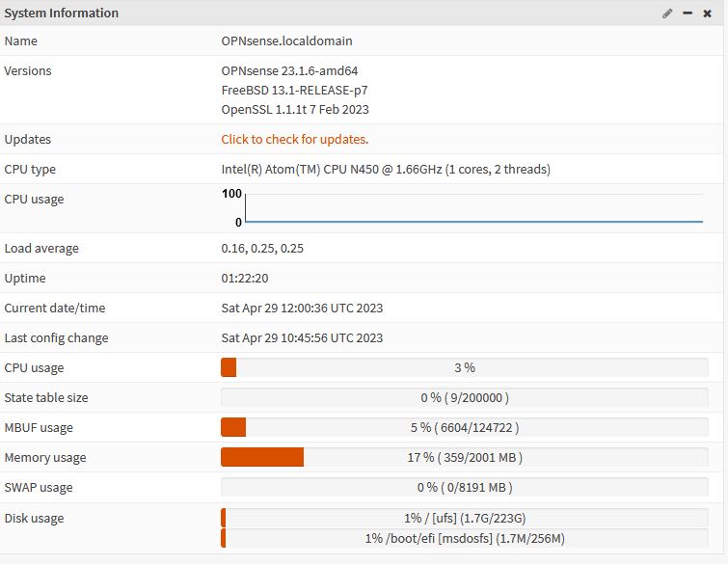Image resolution: width=728 pixels, height=564 pixels.
Task: Collapse the System Information widget with minus icon
Action: pos(688,13)
